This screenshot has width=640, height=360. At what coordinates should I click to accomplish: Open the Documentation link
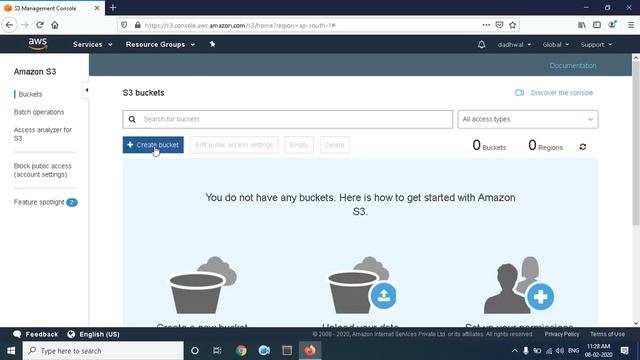click(573, 65)
